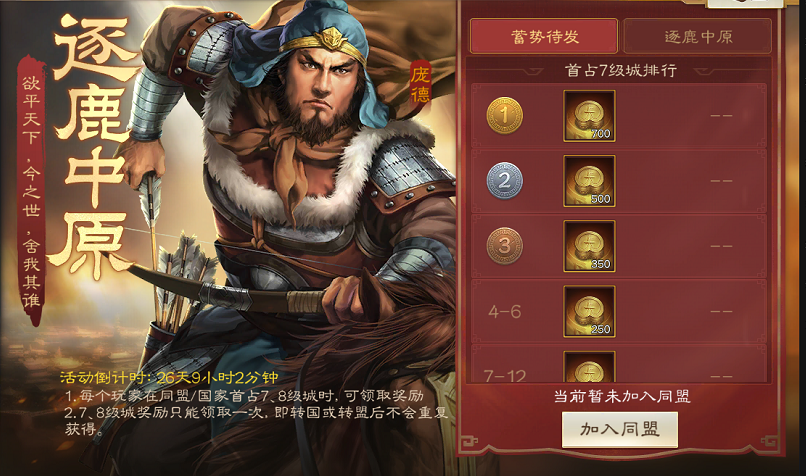Click the 当前暂未加入同盟 status text

[621, 396]
